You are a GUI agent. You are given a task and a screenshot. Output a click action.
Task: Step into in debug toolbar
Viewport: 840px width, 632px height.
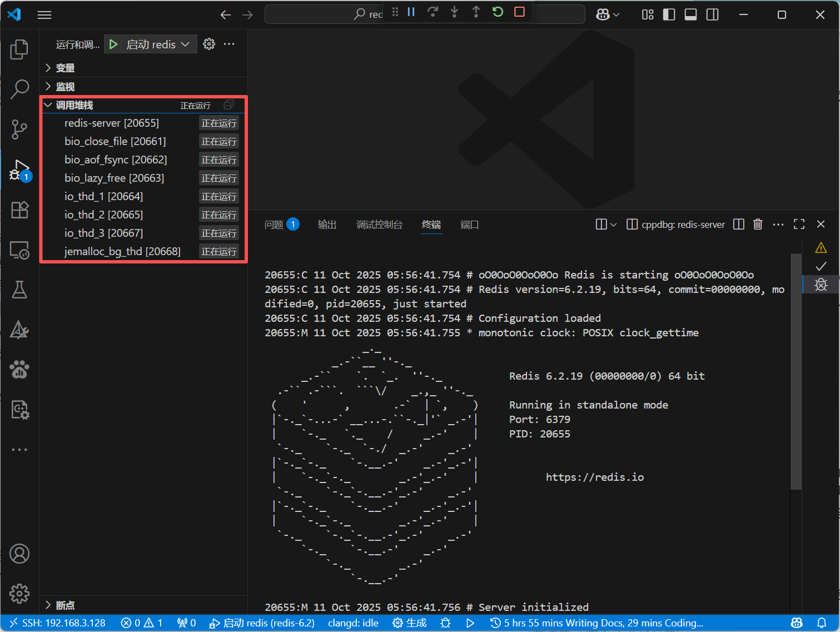[x=454, y=12]
